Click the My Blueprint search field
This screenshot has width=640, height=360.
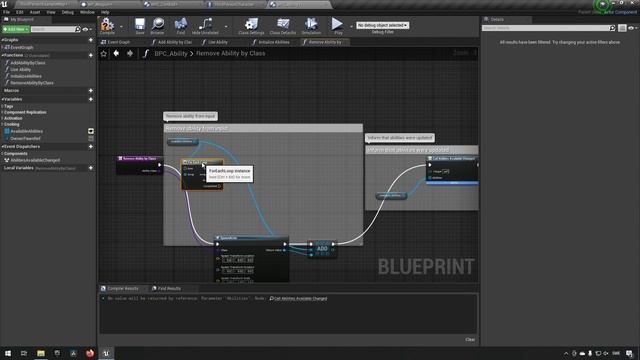pyautogui.click(x=53, y=29)
